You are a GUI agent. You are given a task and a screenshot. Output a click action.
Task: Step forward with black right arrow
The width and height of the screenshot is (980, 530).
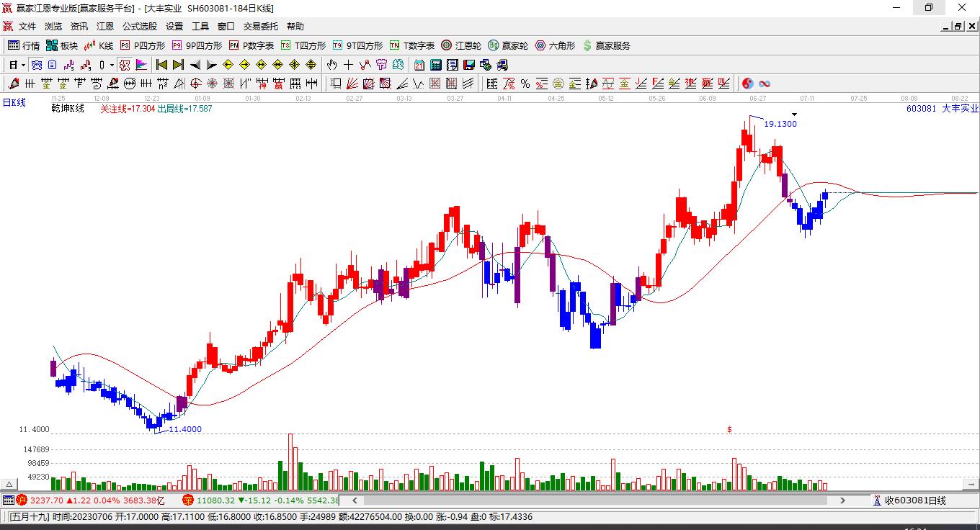pos(211,65)
